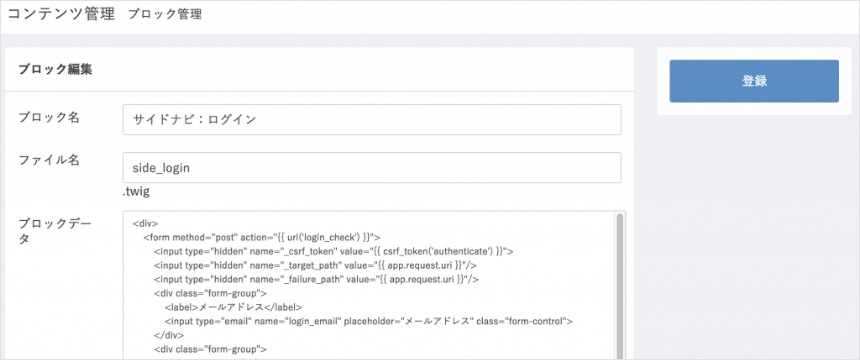Image resolution: width=860 pixels, height=360 pixels.
Task: Select the コンテンツ管理 page title
Action: (x=61, y=14)
